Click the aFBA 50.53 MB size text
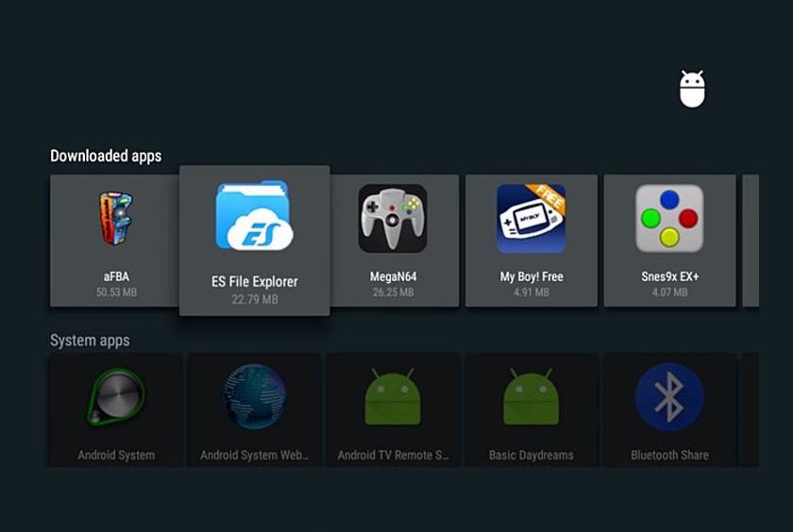This screenshot has width=793, height=532. click(x=116, y=292)
